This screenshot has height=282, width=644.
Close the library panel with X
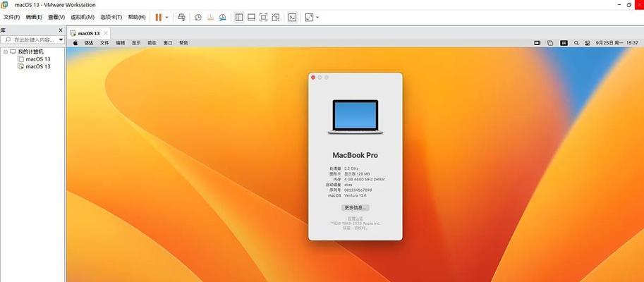[x=61, y=30]
